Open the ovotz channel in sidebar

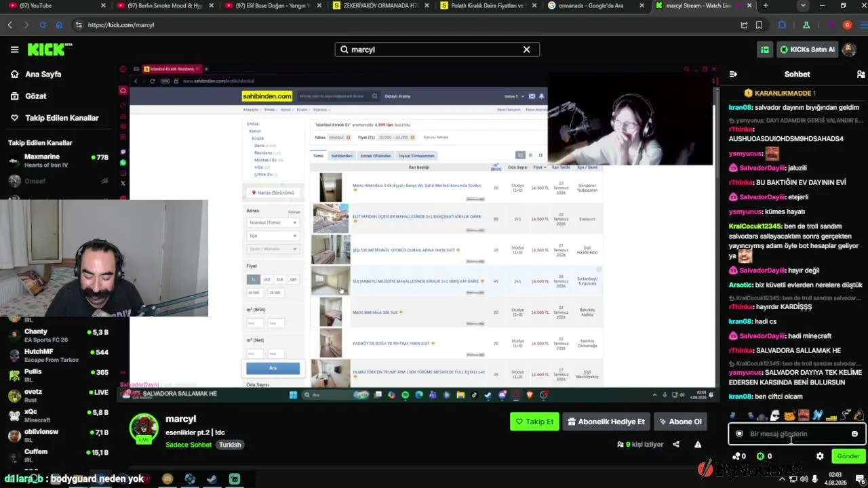58,396
